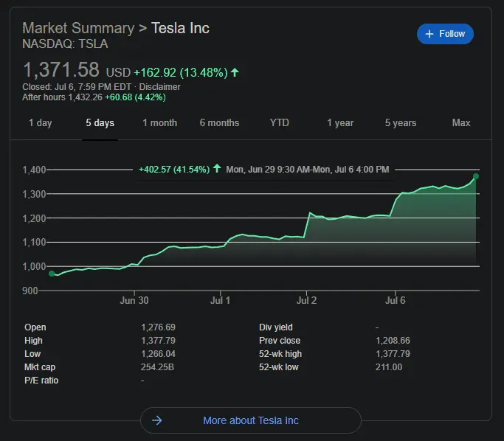Viewport: 504px width, 441px height.
Task: Click the plus icon in the Follow button
Action: (429, 34)
